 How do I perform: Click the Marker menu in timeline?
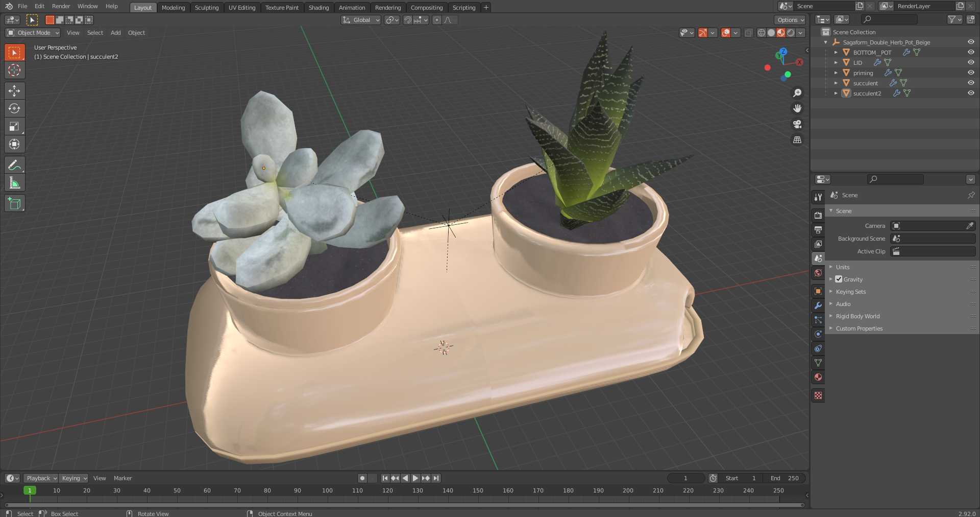click(122, 478)
